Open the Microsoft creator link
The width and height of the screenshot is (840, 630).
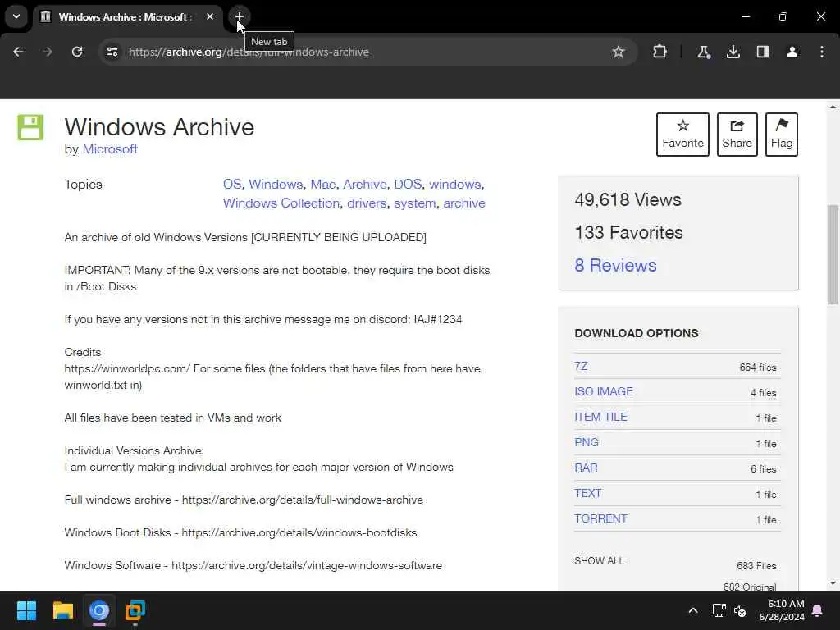110,149
